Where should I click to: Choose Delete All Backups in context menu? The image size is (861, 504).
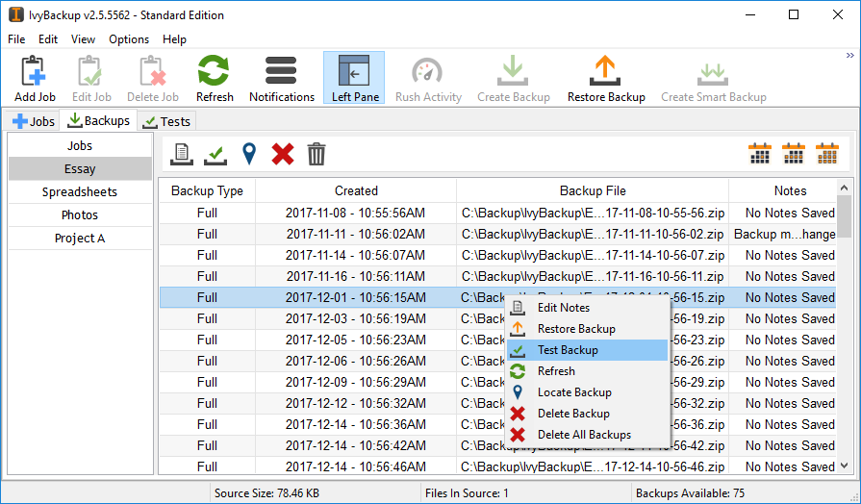(588, 435)
